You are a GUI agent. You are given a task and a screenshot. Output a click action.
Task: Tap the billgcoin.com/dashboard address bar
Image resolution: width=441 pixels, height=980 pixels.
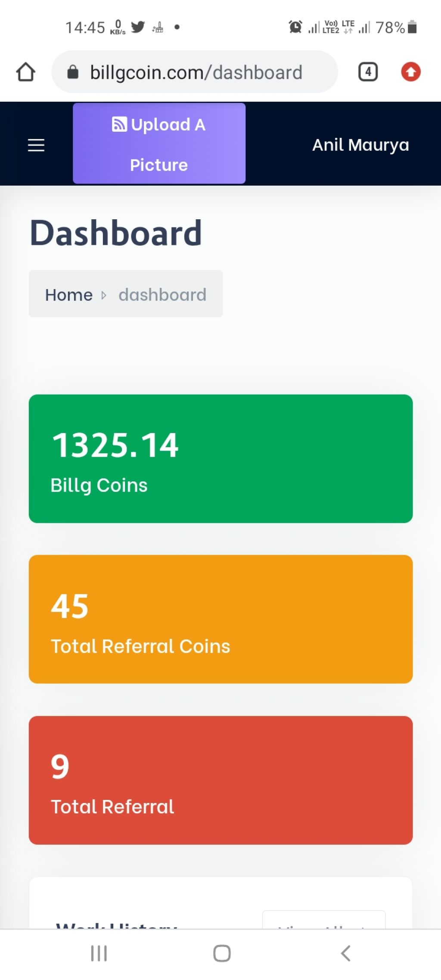[x=195, y=72]
